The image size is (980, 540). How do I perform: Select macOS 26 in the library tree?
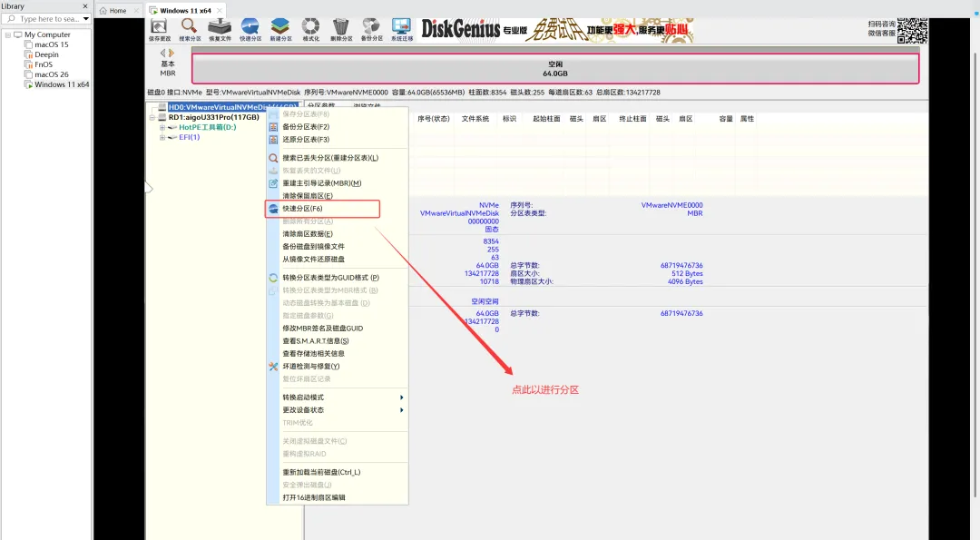pos(51,74)
